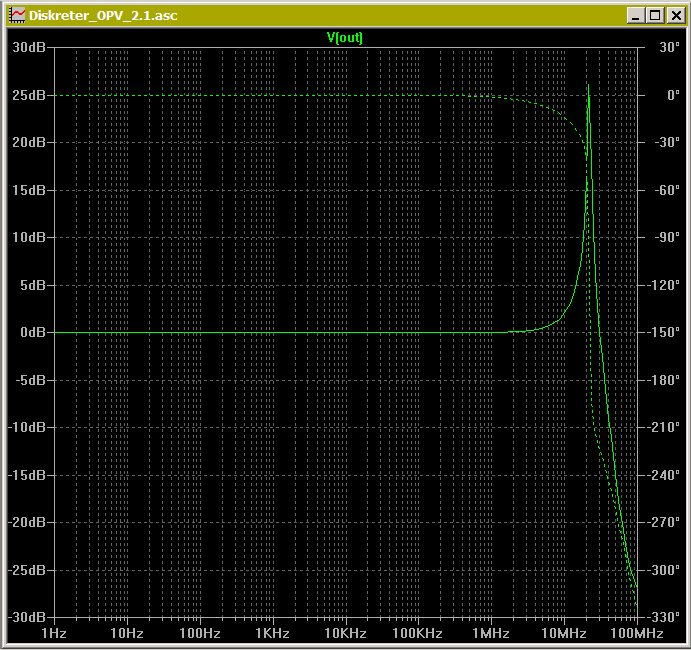Close the Diskreter_OPV_2.1.asc plot window

pos(672,15)
